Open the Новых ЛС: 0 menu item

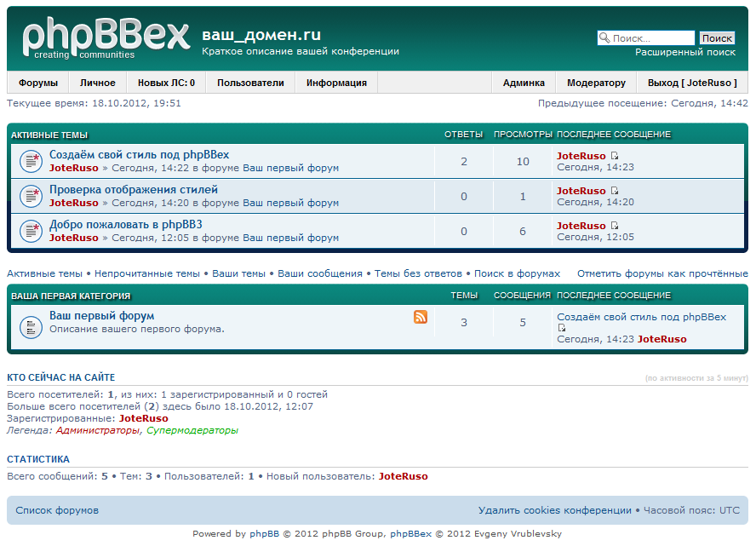(166, 83)
